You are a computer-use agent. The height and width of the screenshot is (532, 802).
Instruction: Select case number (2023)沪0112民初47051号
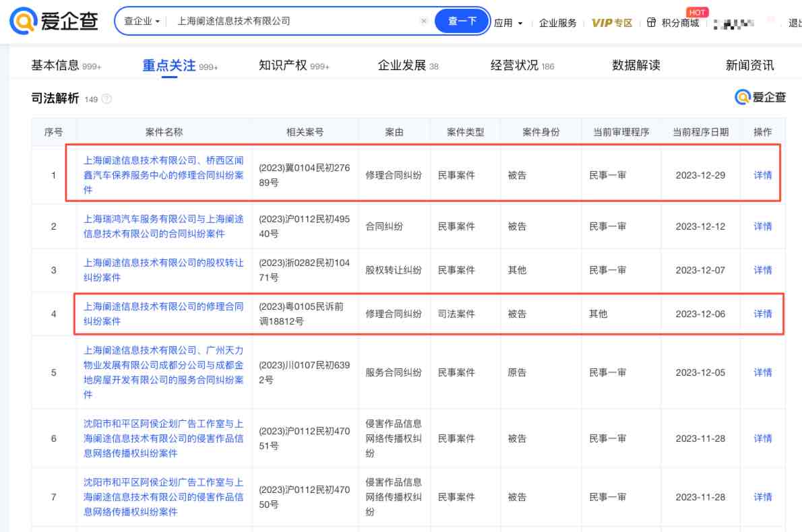pos(305,438)
